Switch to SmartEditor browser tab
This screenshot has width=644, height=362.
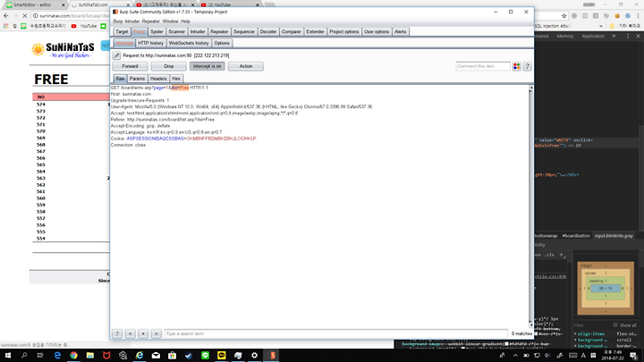[x=33, y=5]
